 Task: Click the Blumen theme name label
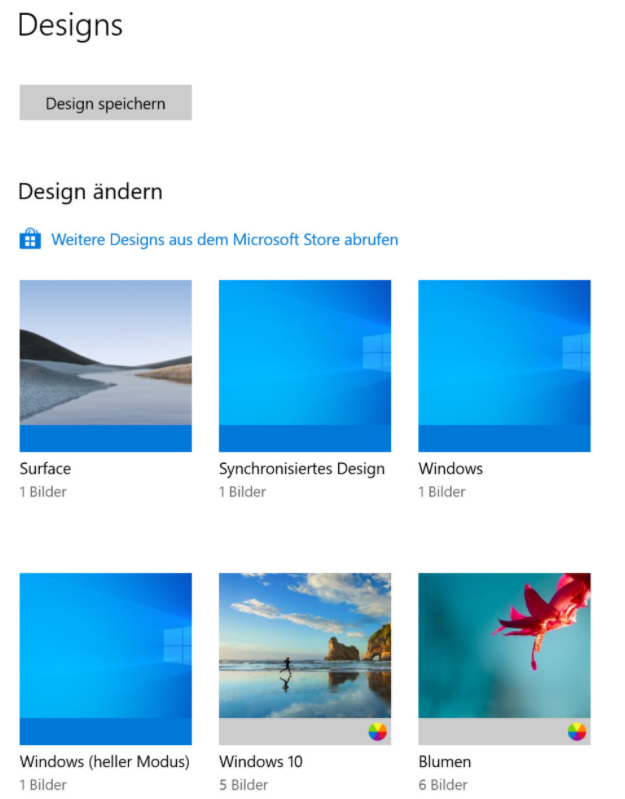pos(445,762)
